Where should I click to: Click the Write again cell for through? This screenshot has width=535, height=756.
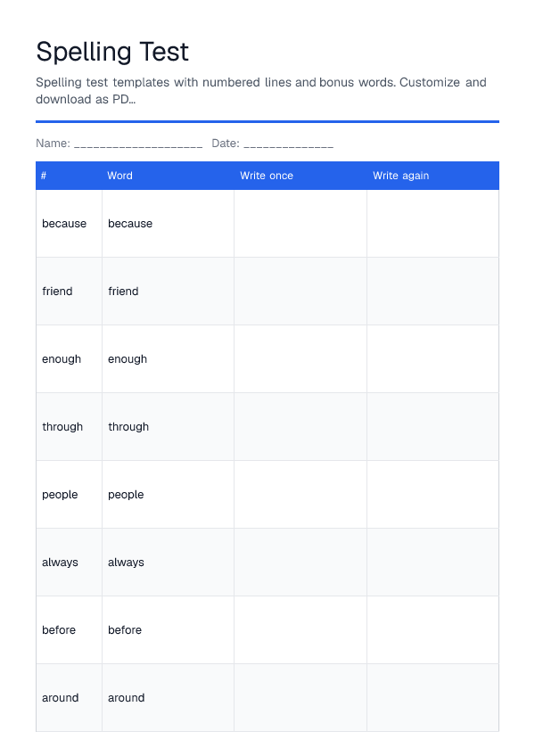pyautogui.click(x=432, y=427)
